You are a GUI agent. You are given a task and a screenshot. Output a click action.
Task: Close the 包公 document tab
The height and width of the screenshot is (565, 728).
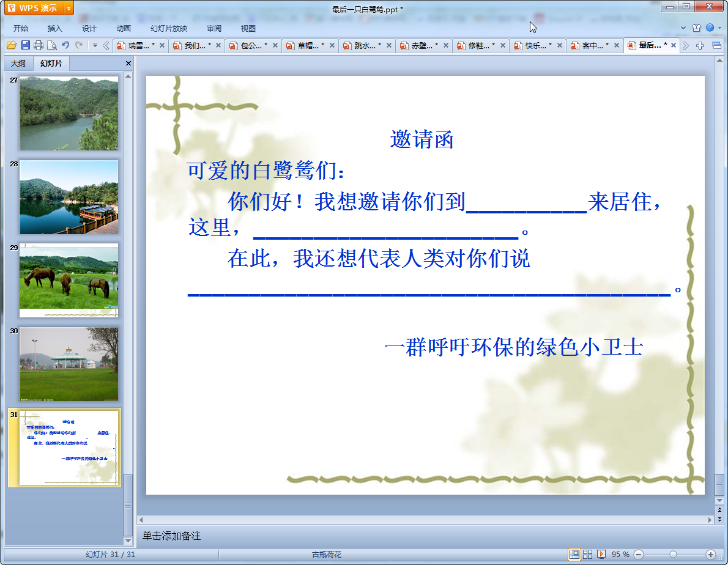[275, 45]
